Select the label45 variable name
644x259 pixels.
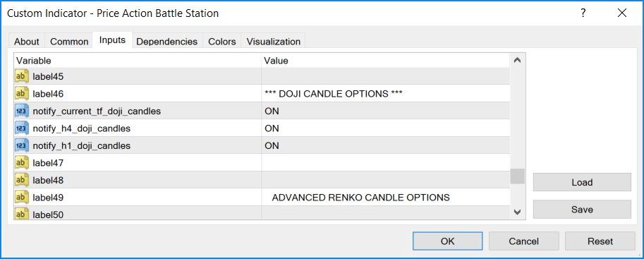(x=48, y=76)
